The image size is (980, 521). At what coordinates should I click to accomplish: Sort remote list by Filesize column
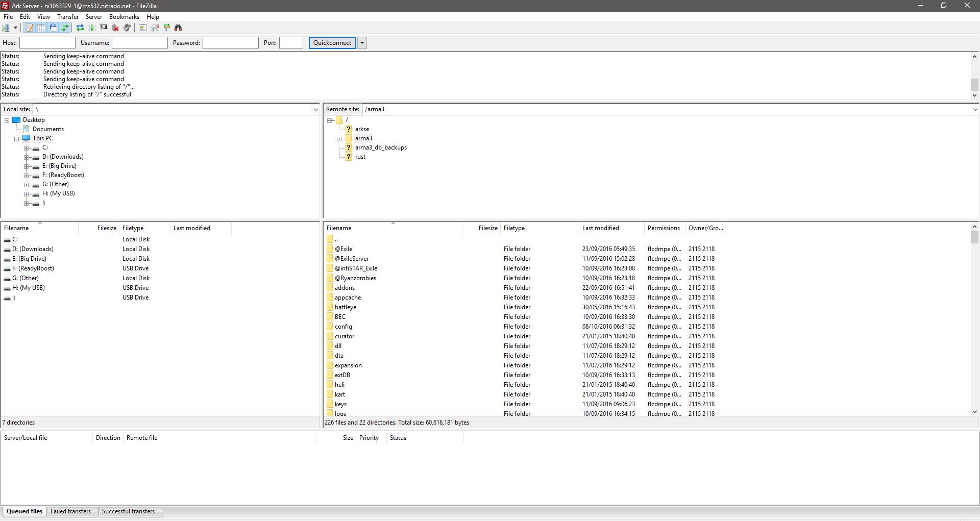(481, 228)
